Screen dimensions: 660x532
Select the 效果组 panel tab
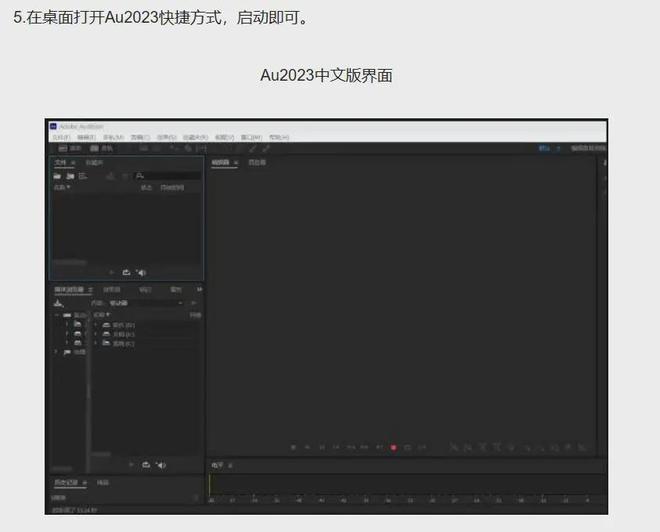click(112, 290)
